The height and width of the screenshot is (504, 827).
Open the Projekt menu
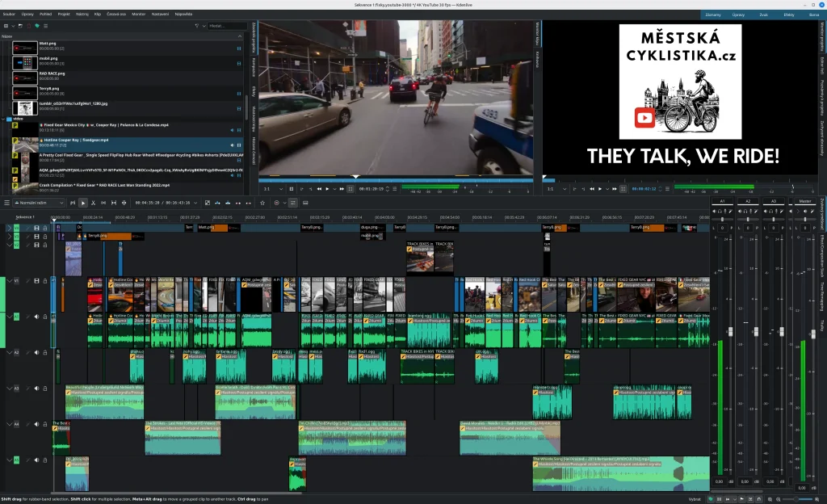tap(64, 15)
